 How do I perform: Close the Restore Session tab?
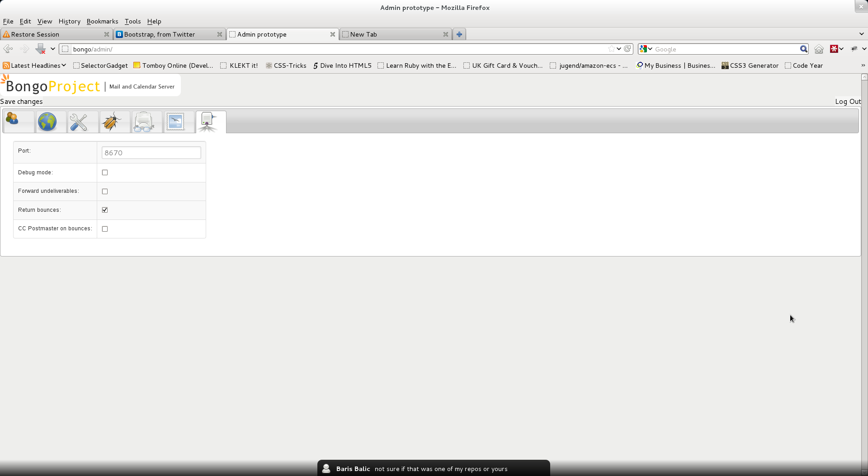(x=107, y=34)
